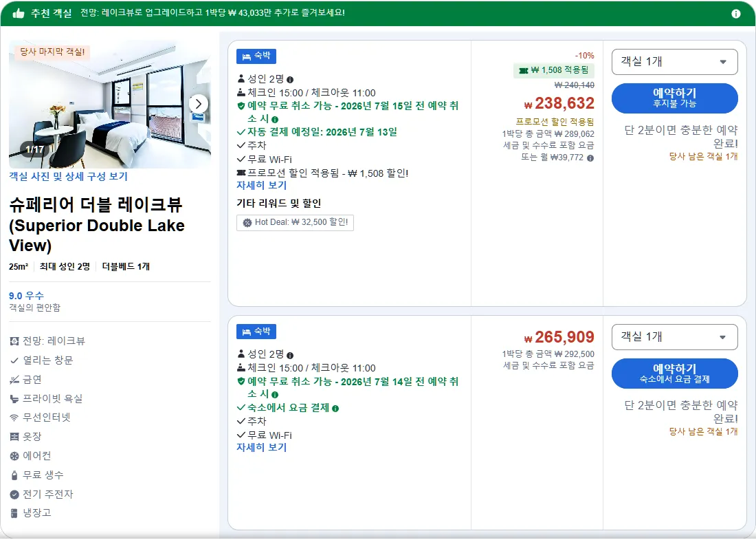Open 객실 1개 dropdown for ₩265,909 rate
The width and height of the screenshot is (756, 540).
pyautogui.click(x=674, y=337)
